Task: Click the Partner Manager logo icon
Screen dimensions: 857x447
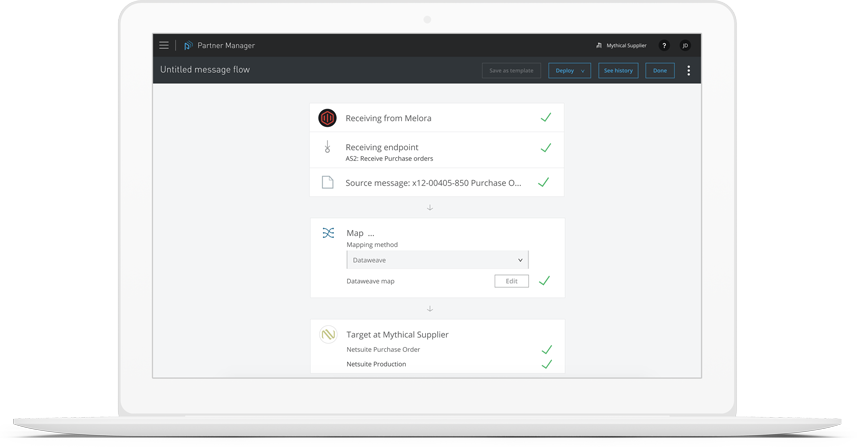Action: point(188,45)
